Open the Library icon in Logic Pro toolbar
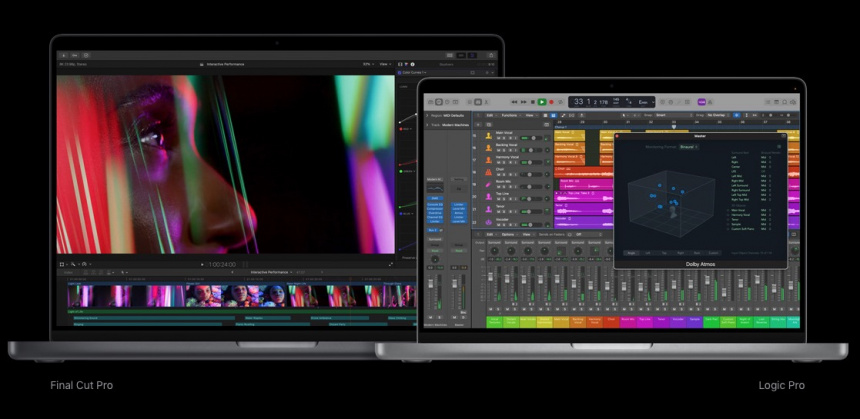 (x=431, y=102)
